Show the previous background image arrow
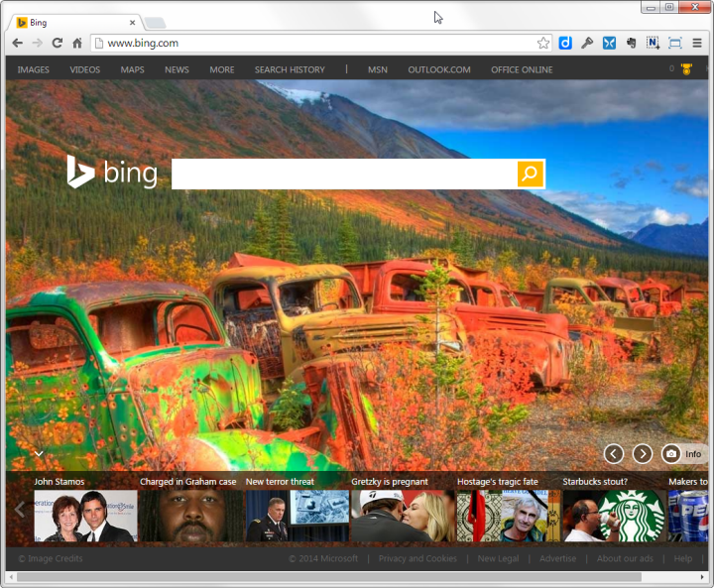 pyautogui.click(x=614, y=454)
